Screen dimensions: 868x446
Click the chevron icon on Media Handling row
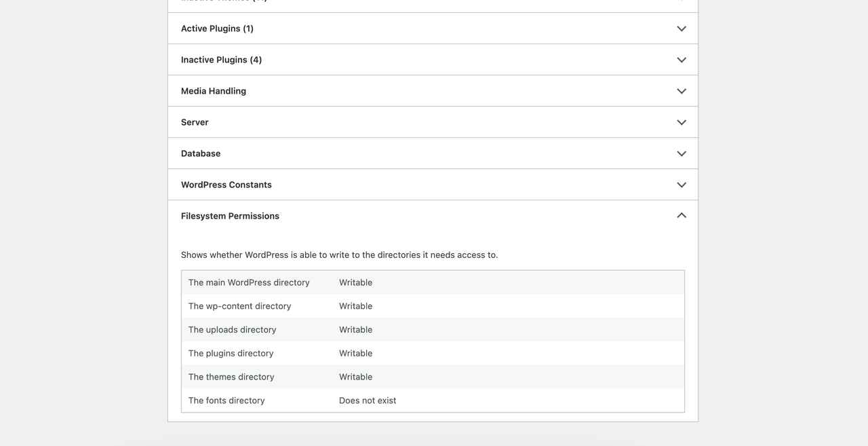[682, 91]
